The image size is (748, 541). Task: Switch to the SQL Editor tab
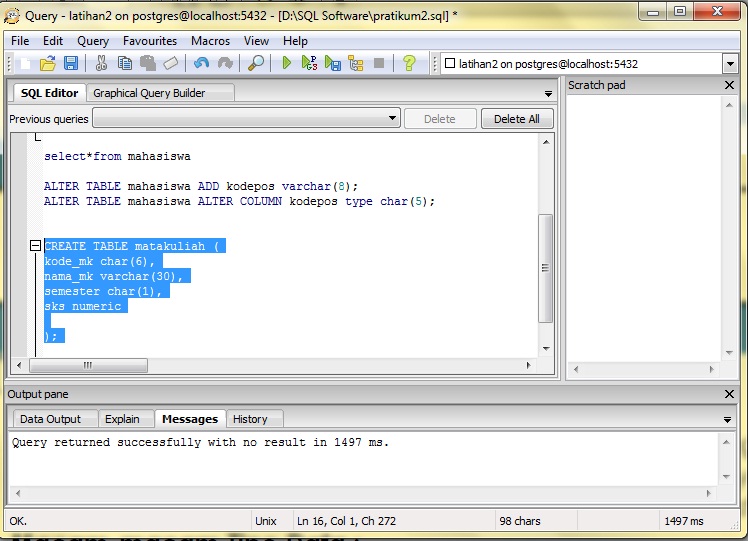[x=49, y=93]
